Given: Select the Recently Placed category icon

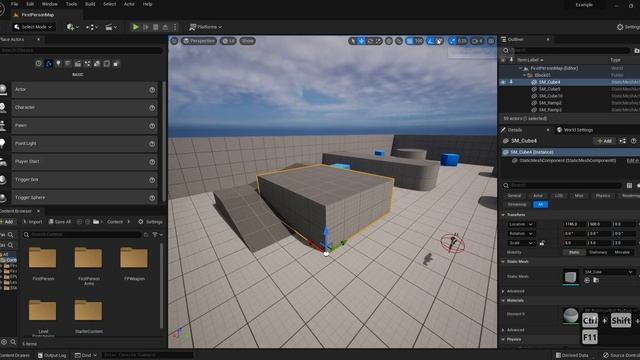Looking at the screenshot, I should click(38, 64).
